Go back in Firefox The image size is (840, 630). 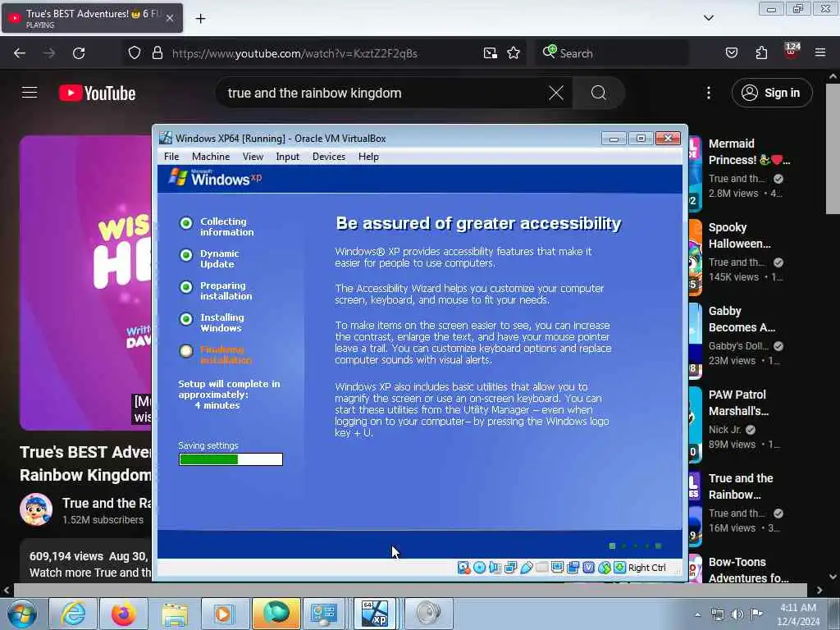tap(20, 53)
